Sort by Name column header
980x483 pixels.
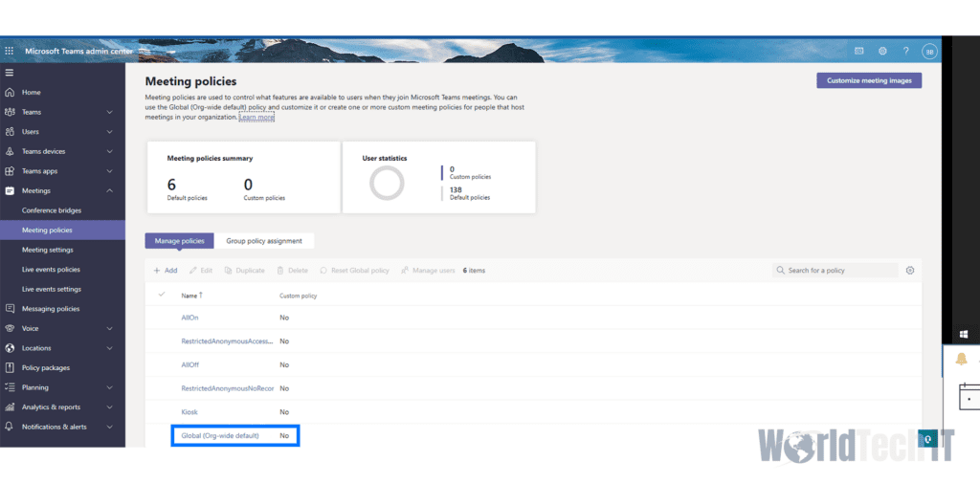191,295
